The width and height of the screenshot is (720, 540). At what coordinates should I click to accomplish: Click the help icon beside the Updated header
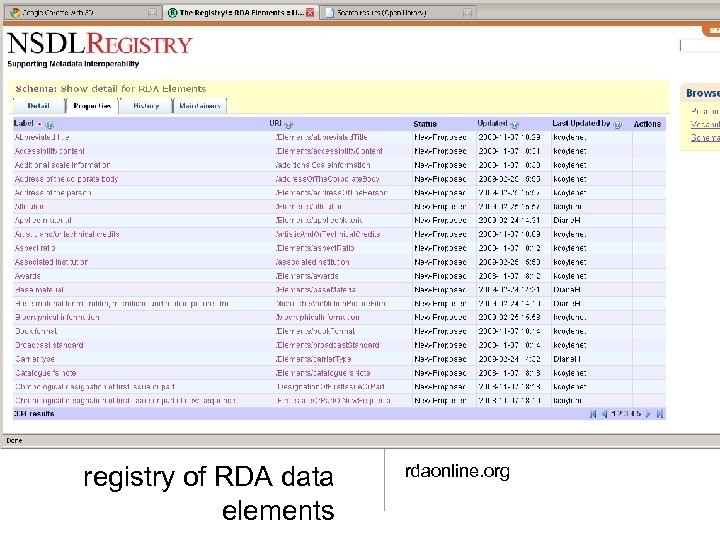(515, 124)
